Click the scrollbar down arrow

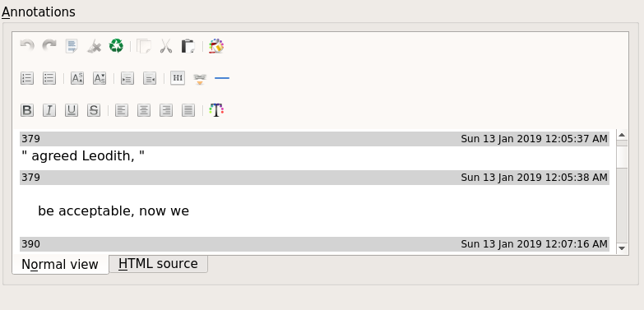622,248
